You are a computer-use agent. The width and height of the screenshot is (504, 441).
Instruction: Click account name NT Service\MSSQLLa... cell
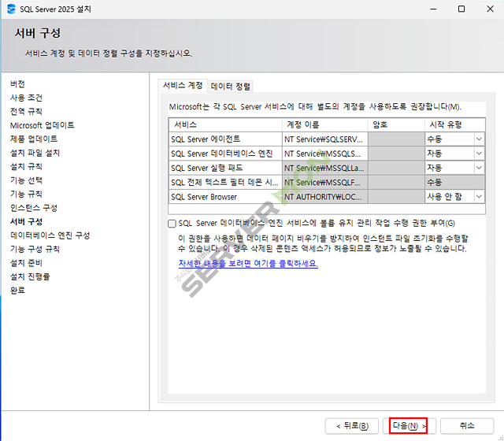325,168
